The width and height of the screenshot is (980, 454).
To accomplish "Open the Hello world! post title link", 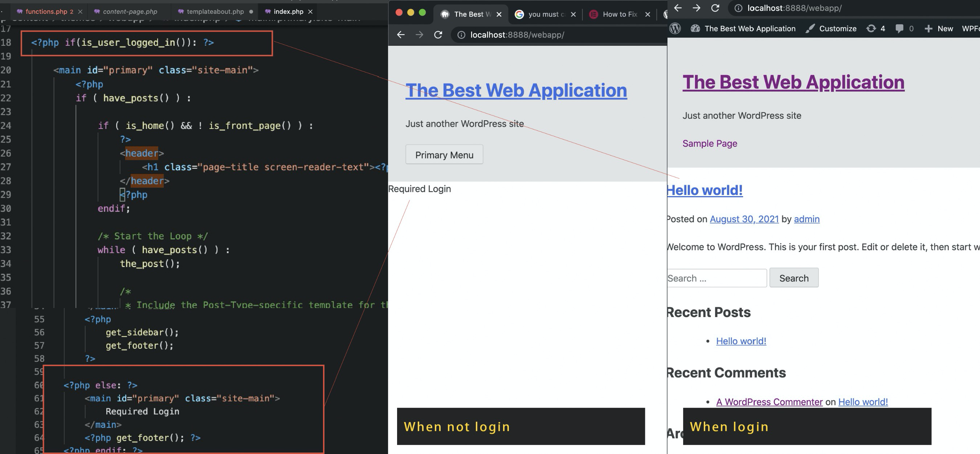I will click(705, 190).
